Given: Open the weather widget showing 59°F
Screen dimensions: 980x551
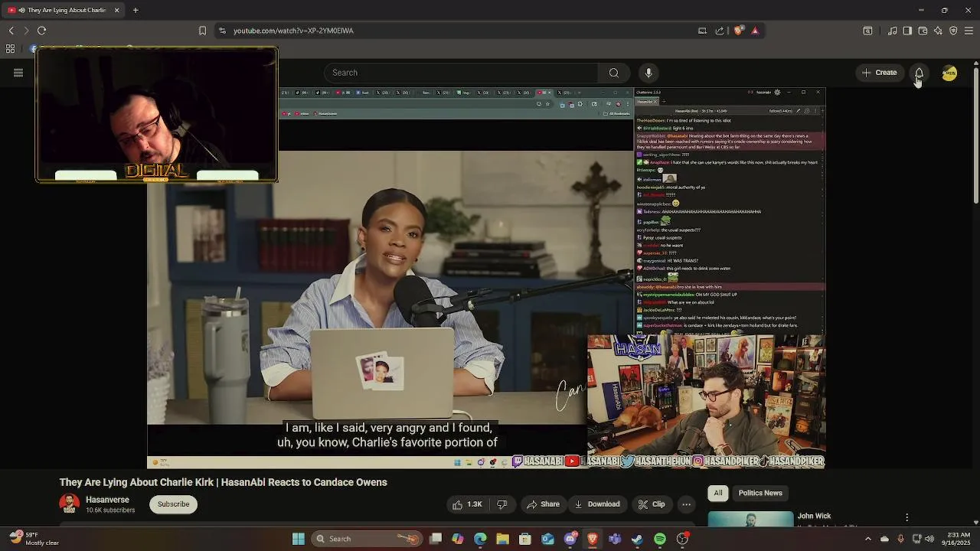Looking at the screenshot, I should tap(32, 539).
